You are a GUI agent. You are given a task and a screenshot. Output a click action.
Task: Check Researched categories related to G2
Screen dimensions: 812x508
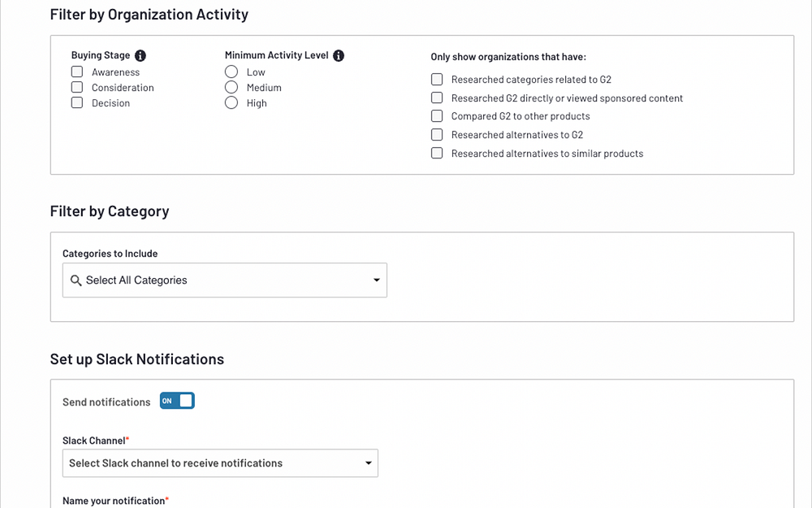tap(437, 80)
